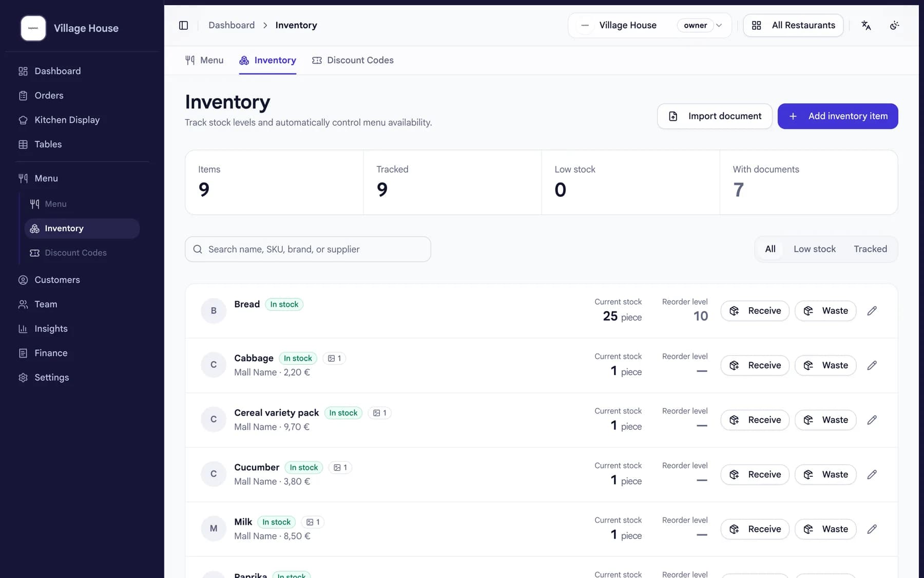The image size is (924, 578).
Task: Open the Village House restaurant dropdown
Action: [649, 25]
